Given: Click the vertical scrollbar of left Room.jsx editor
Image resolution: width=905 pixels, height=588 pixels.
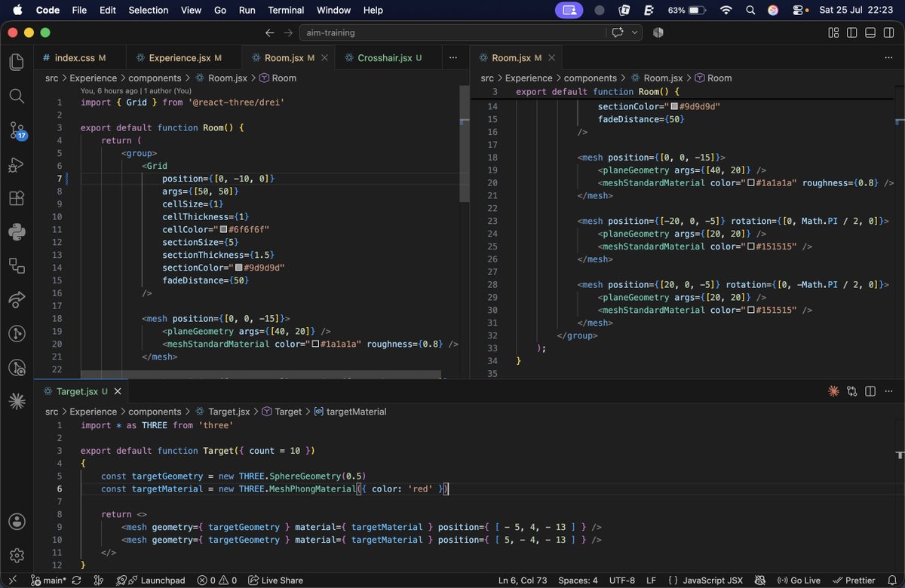Looking at the screenshot, I should [x=464, y=143].
